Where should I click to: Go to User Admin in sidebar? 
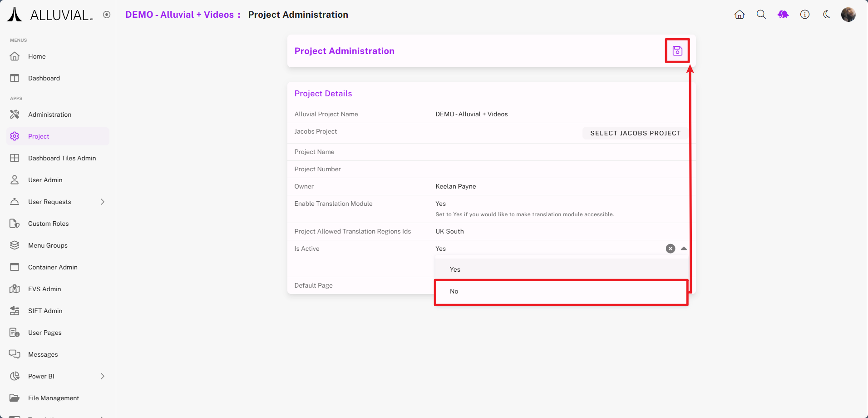point(45,180)
